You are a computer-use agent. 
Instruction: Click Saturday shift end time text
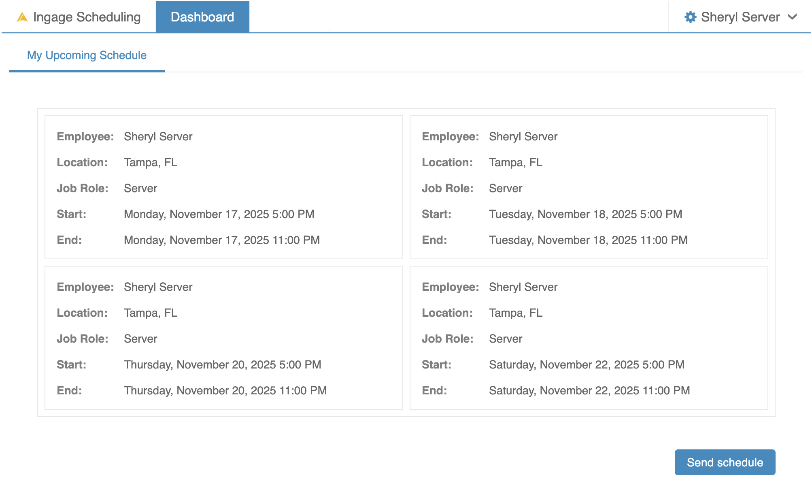point(589,391)
